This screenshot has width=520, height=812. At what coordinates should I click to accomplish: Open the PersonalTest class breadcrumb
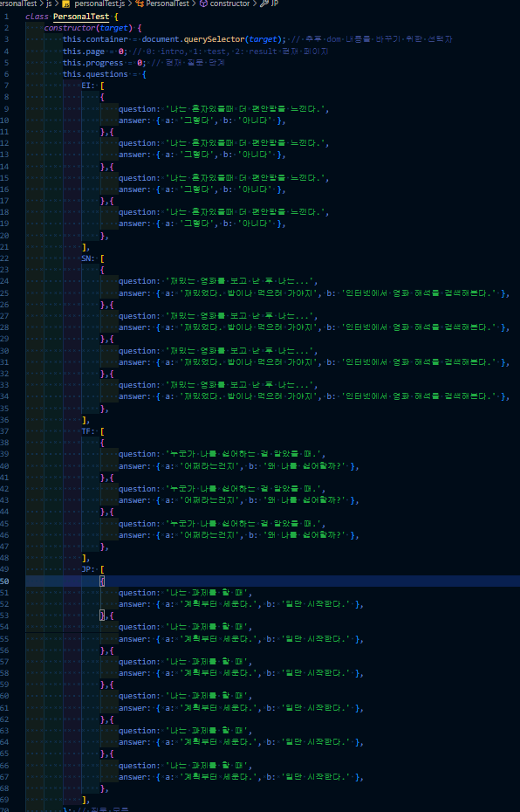(168, 3)
